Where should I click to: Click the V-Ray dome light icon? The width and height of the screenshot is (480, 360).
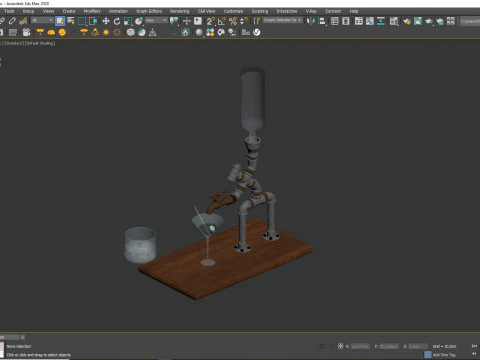[x=51, y=32]
